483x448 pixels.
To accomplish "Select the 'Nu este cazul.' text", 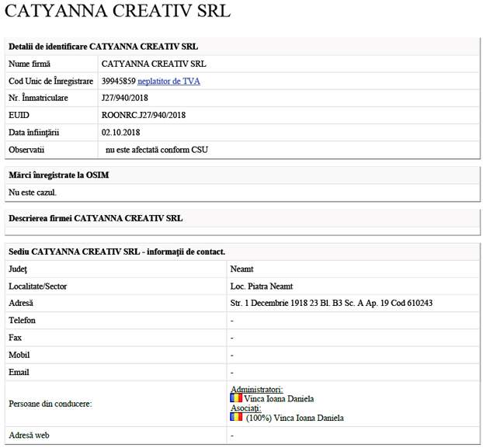I will (x=33, y=193).
